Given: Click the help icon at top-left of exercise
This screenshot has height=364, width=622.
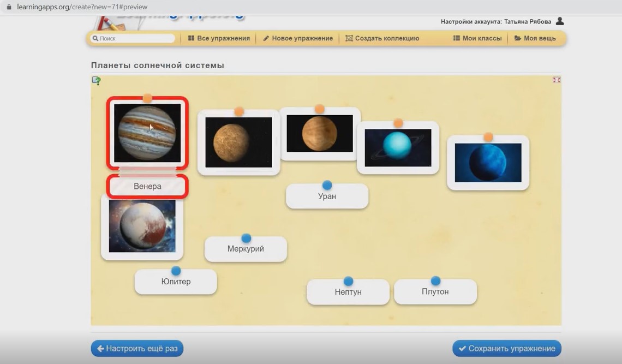Looking at the screenshot, I should click(x=96, y=81).
